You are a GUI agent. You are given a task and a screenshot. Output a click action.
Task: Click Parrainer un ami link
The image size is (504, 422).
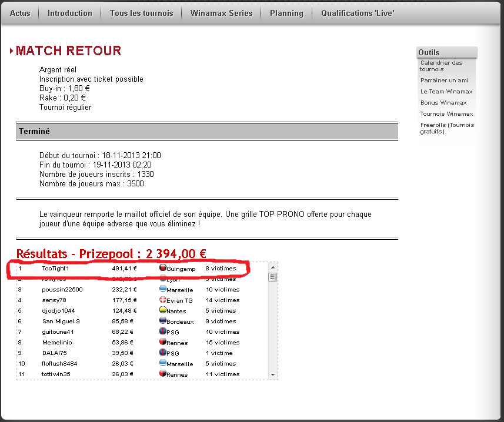[444, 81]
